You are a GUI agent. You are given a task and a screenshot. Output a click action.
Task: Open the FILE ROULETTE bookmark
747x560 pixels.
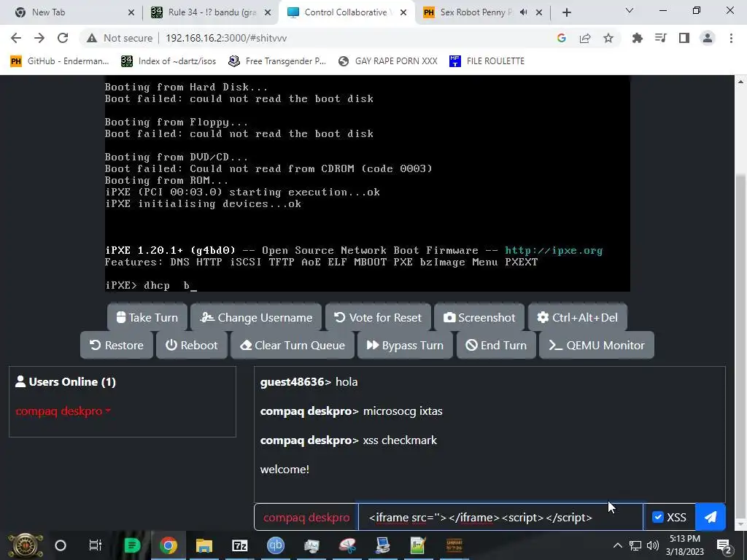[x=487, y=61]
